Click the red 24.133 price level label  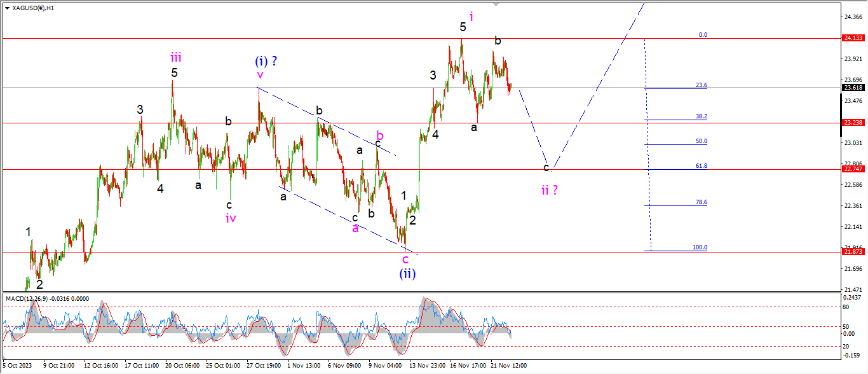coord(852,38)
